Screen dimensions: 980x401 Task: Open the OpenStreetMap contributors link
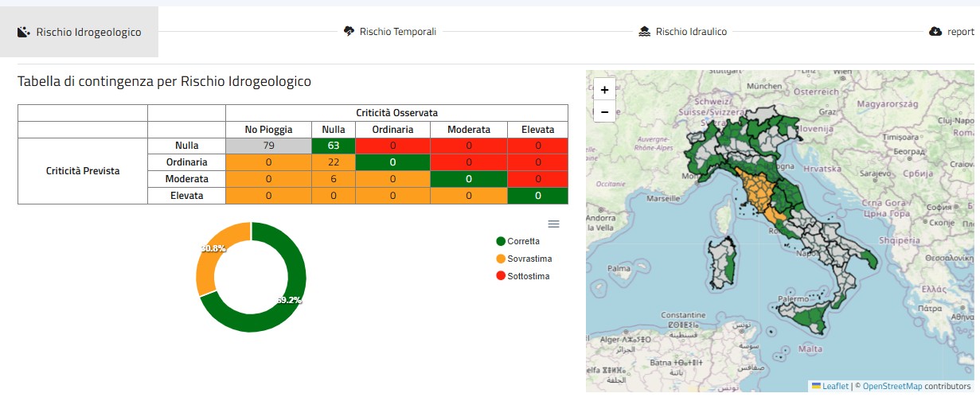click(x=892, y=386)
